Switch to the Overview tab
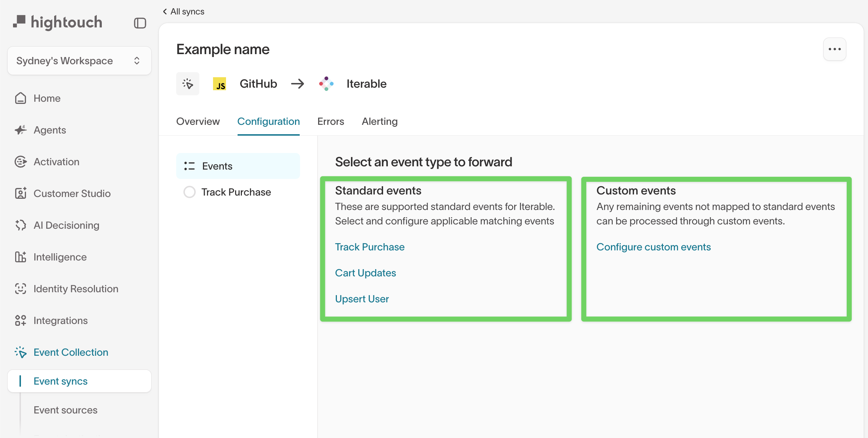Image resolution: width=868 pixels, height=438 pixels. tap(198, 122)
